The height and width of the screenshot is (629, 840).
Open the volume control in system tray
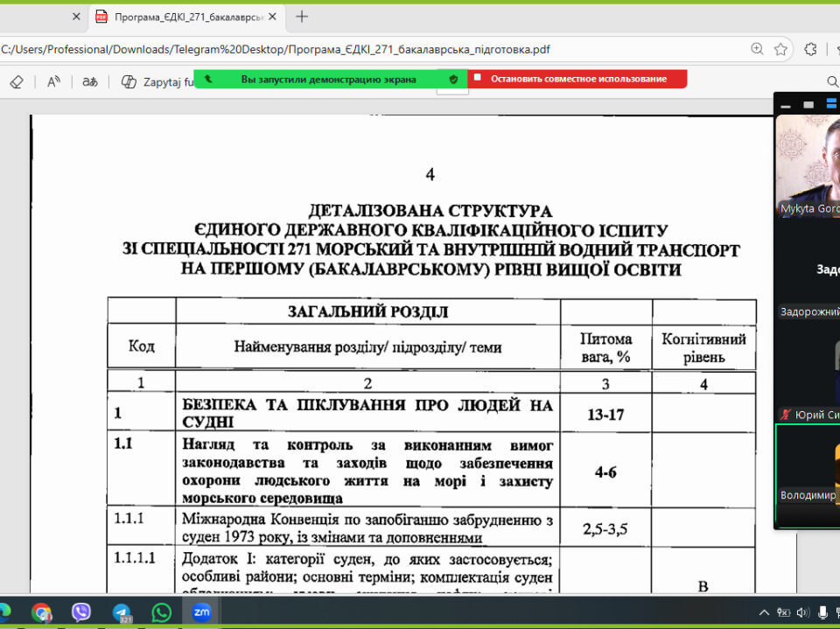802,612
